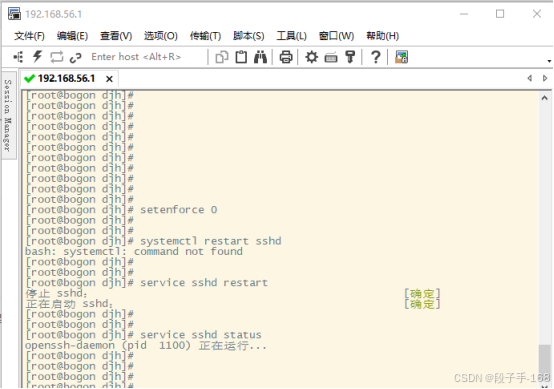Screen dimensions: 554x389
Task: Close the 192.168.56.1 session tab
Action: point(110,79)
